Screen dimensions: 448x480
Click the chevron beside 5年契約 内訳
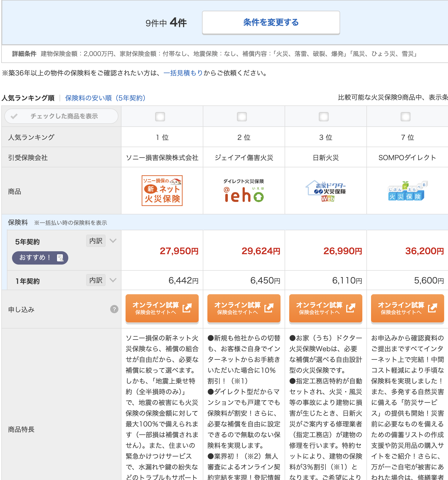tap(113, 241)
